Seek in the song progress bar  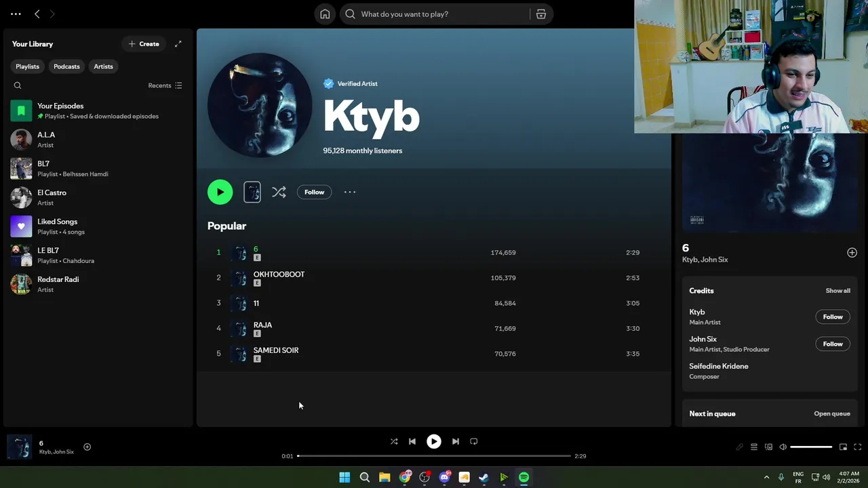[434, 456]
